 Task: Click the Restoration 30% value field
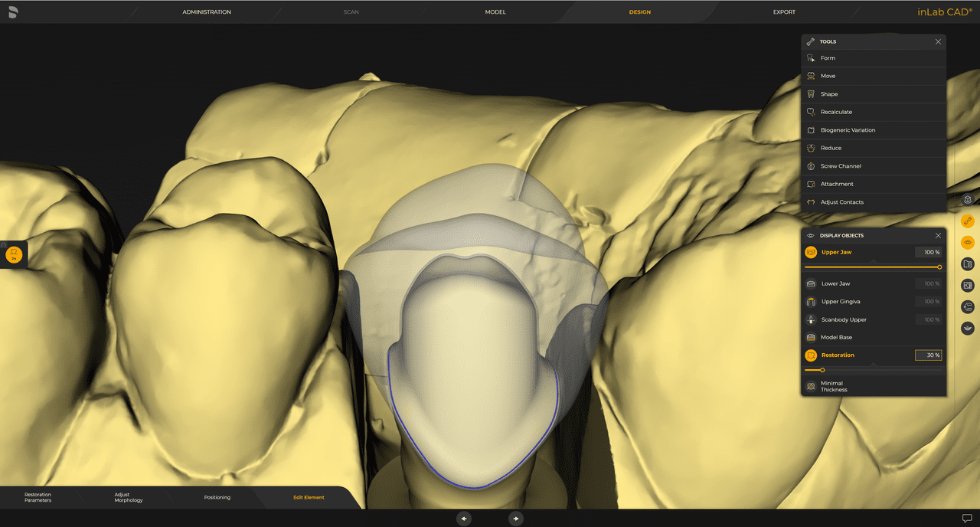[x=928, y=355]
